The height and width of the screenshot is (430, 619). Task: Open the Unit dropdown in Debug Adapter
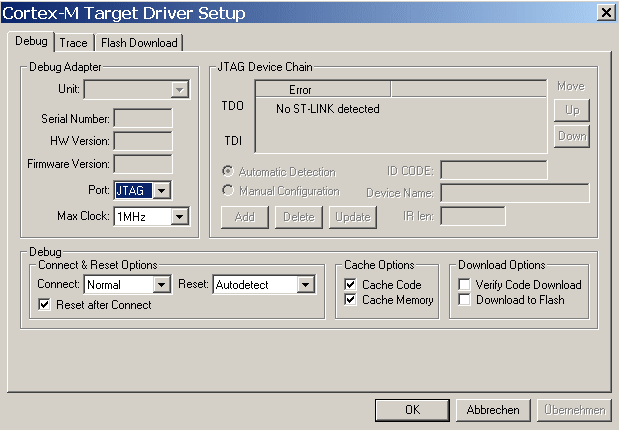(180, 90)
